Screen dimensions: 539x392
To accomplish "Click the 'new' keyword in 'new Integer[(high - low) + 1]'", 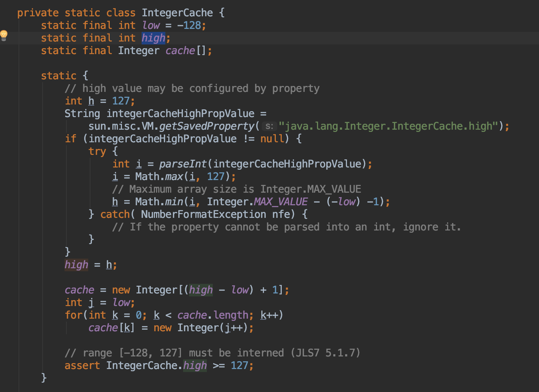I will point(121,290).
